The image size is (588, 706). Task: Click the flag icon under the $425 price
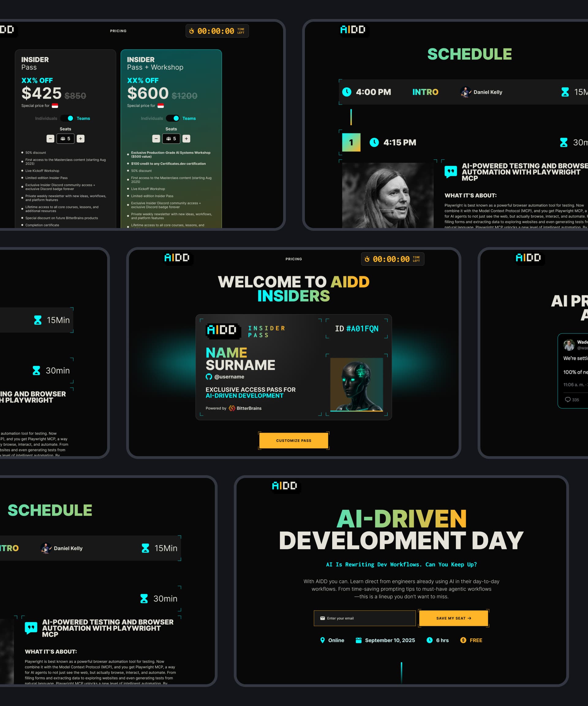pyautogui.click(x=55, y=106)
